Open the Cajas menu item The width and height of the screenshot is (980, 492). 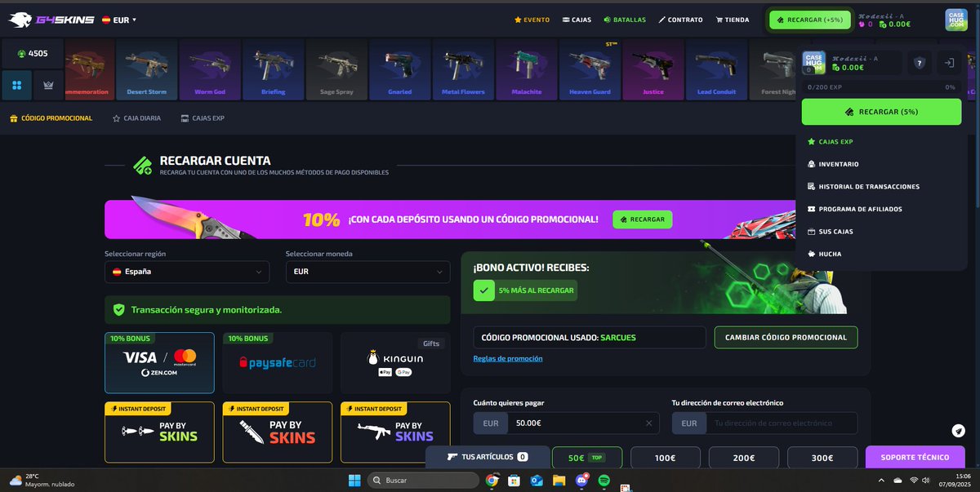(x=577, y=20)
